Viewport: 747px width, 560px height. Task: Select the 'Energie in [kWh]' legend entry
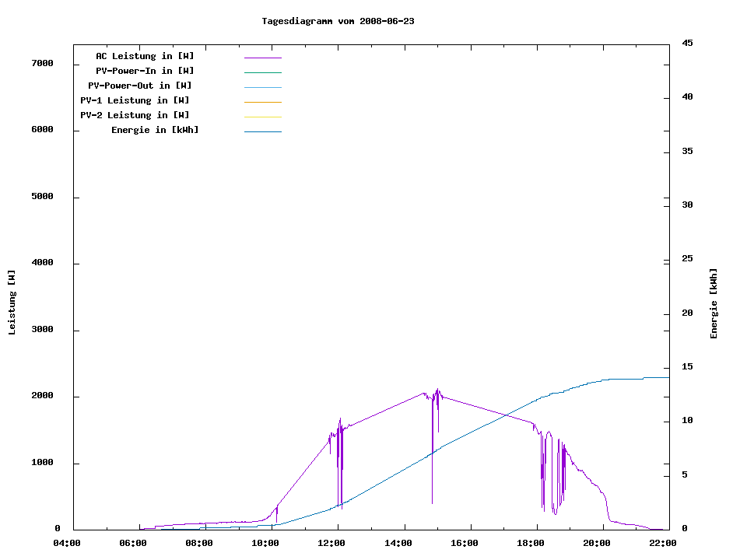click(155, 130)
